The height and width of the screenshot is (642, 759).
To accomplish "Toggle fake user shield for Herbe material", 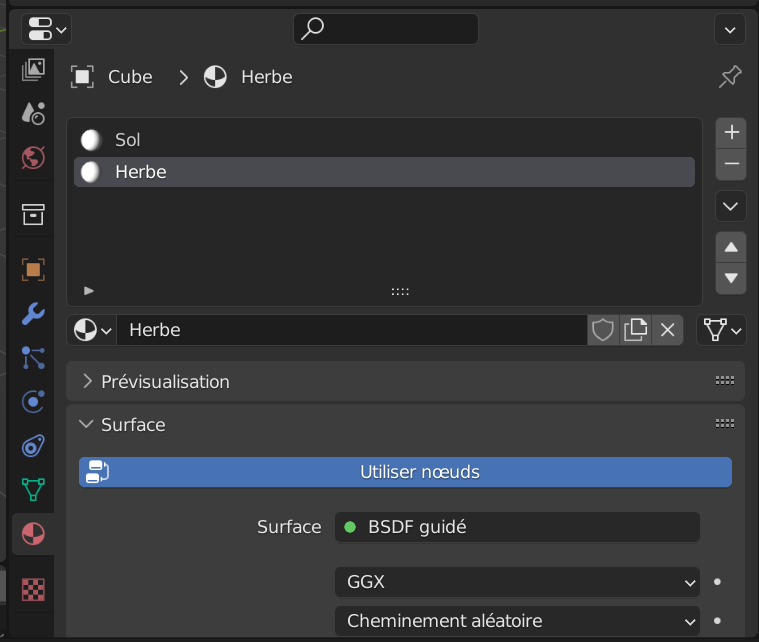I will click(603, 330).
